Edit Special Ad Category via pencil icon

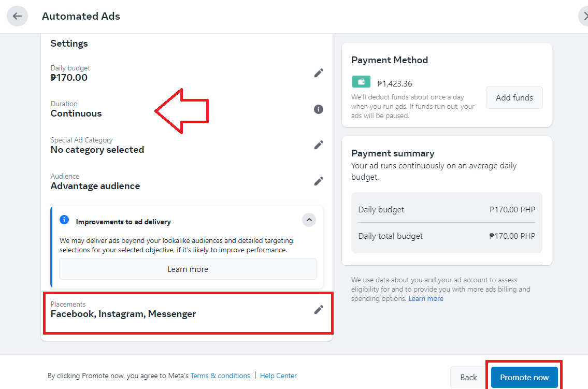pyautogui.click(x=319, y=145)
